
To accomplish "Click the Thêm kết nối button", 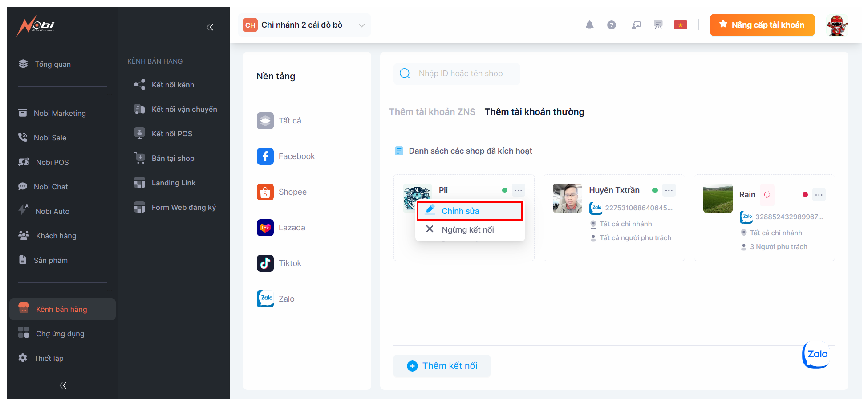I will click(x=442, y=366).
